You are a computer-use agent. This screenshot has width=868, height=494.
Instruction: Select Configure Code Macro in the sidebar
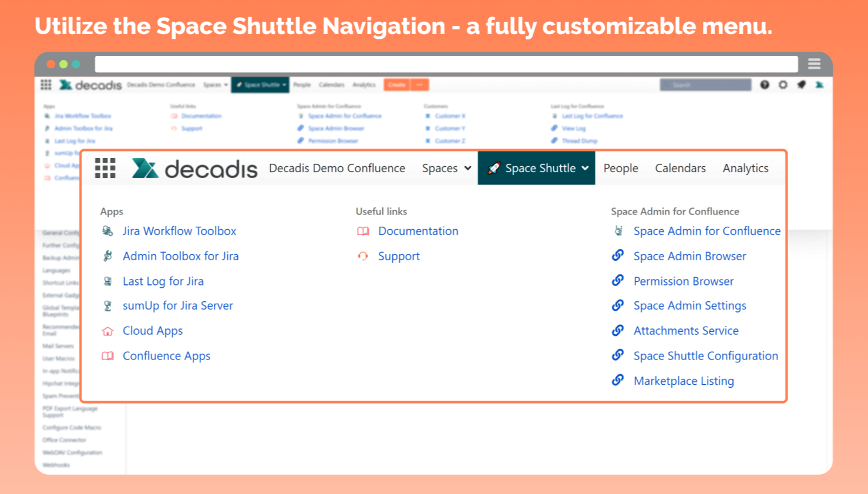coord(72,428)
